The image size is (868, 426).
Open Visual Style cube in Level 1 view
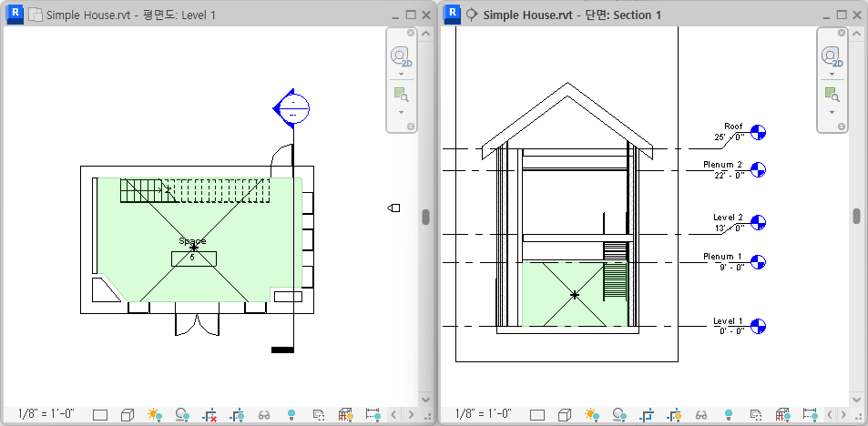128,414
